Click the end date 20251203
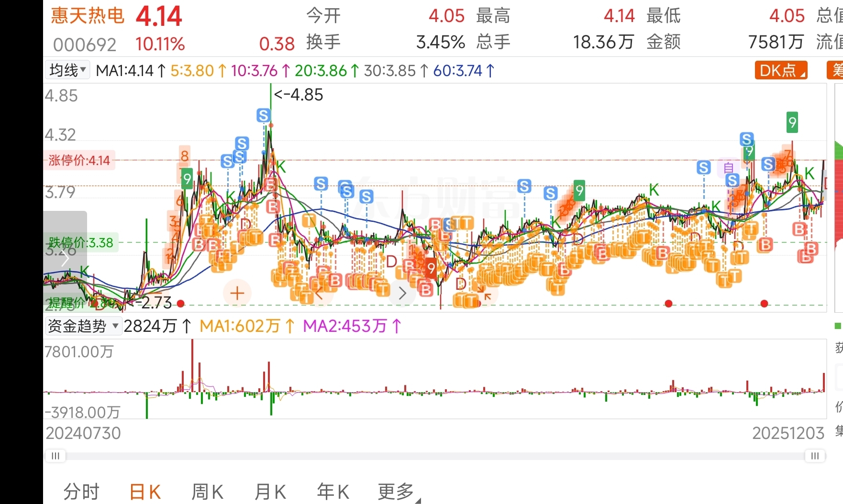The height and width of the screenshot is (504, 843). [788, 433]
